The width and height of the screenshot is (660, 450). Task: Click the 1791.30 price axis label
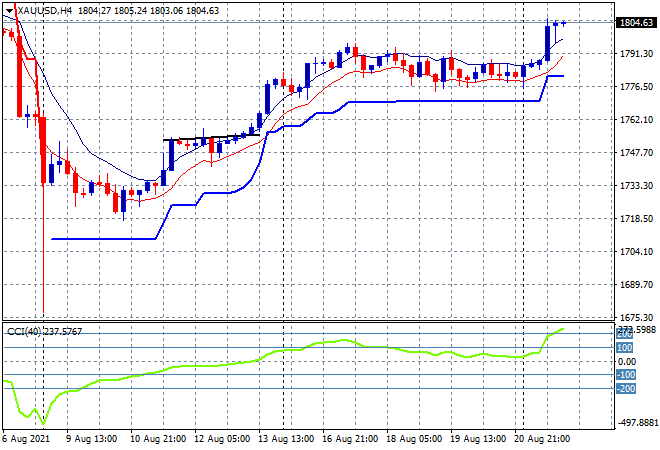click(x=637, y=53)
